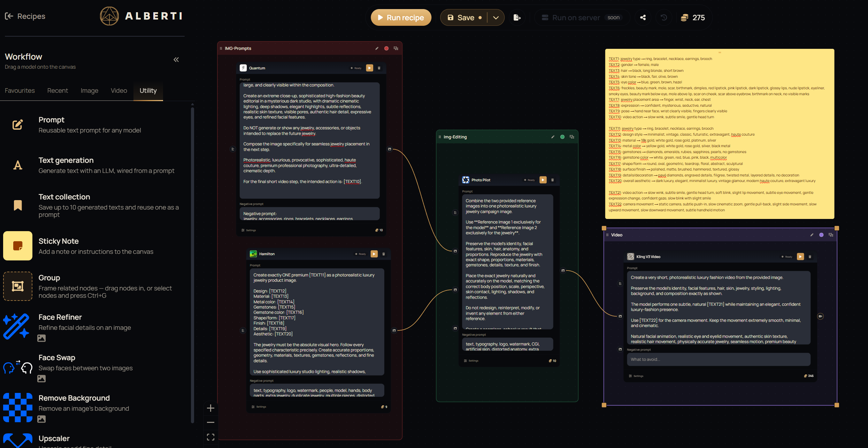Go back to Recipes
Image resolution: width=868 pixels, height=448 pixels.
pyautogui.click(x=25, y=16)
